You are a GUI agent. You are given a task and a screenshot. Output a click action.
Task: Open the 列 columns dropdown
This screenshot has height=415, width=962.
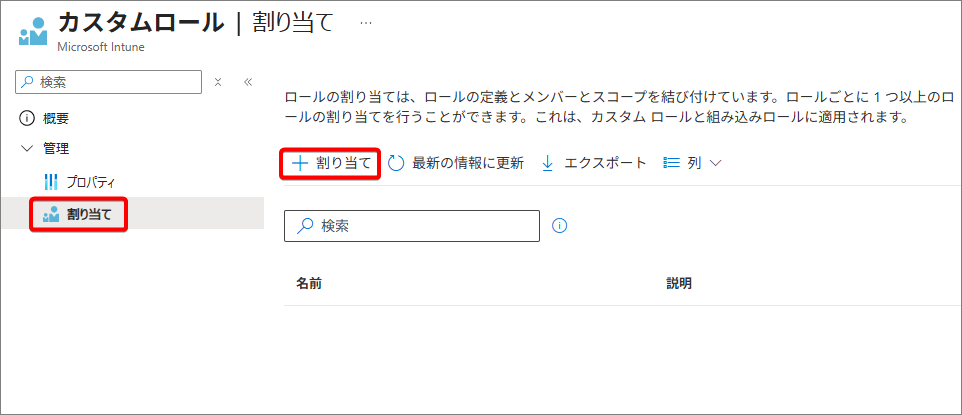point(692,163)
